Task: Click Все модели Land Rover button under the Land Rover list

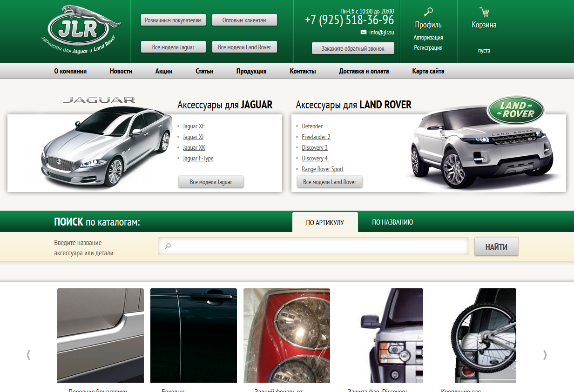Action: tap(330, 182)
